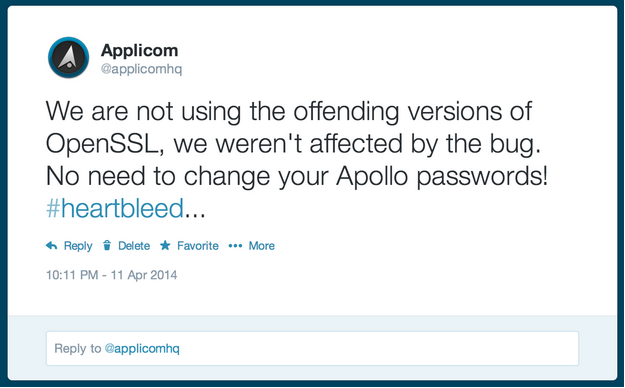Click the three-dots more icon

(x=235, y=246)
